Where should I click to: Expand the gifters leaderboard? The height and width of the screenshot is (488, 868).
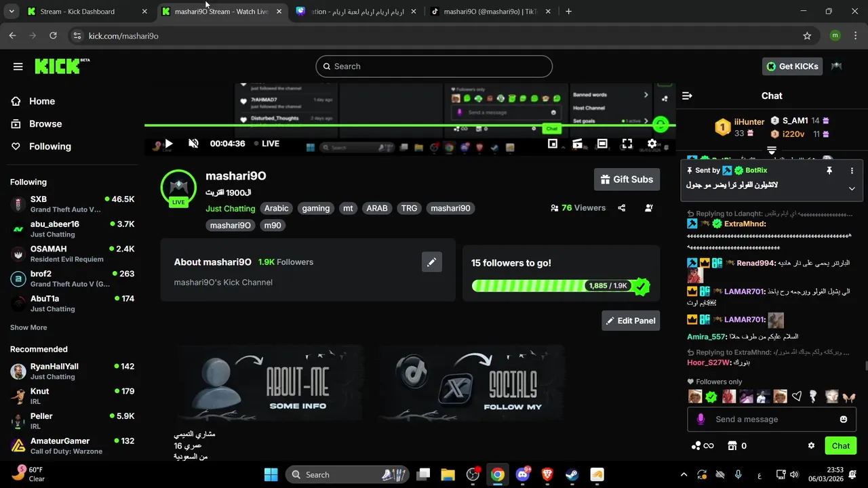pos(772,150)
